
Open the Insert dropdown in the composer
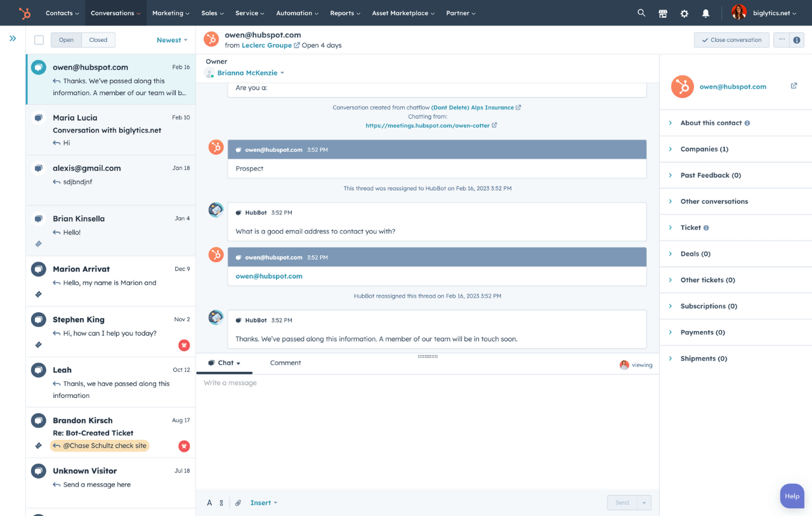click(263, 502)
